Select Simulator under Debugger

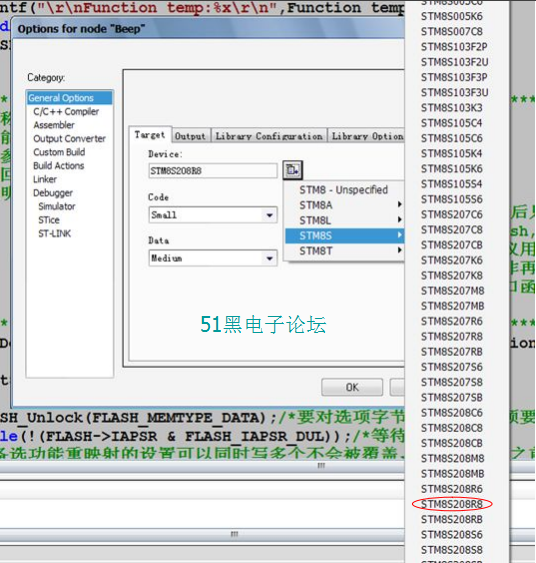pos(57,206)
